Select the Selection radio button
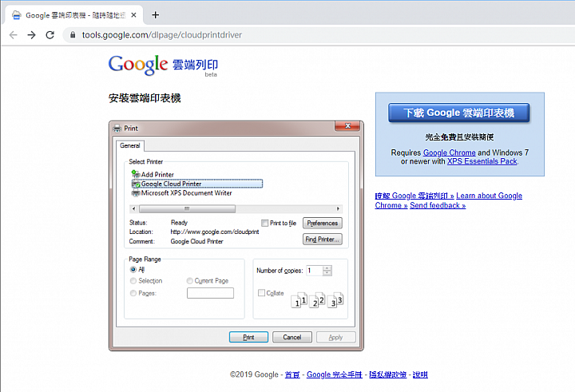This screenshot has height=392, width=575. [133, 281]
